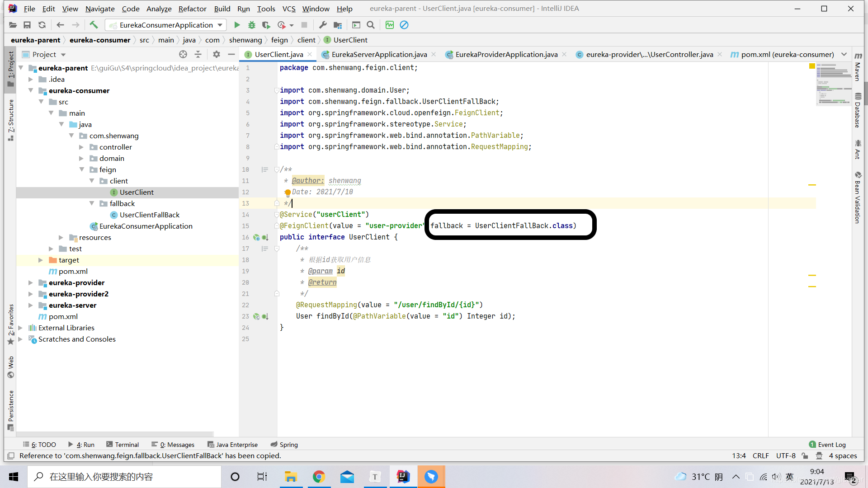This screenshot has width=868, height=488.
Task: Click the Debug bug icon
Action: tap(252, 25)
